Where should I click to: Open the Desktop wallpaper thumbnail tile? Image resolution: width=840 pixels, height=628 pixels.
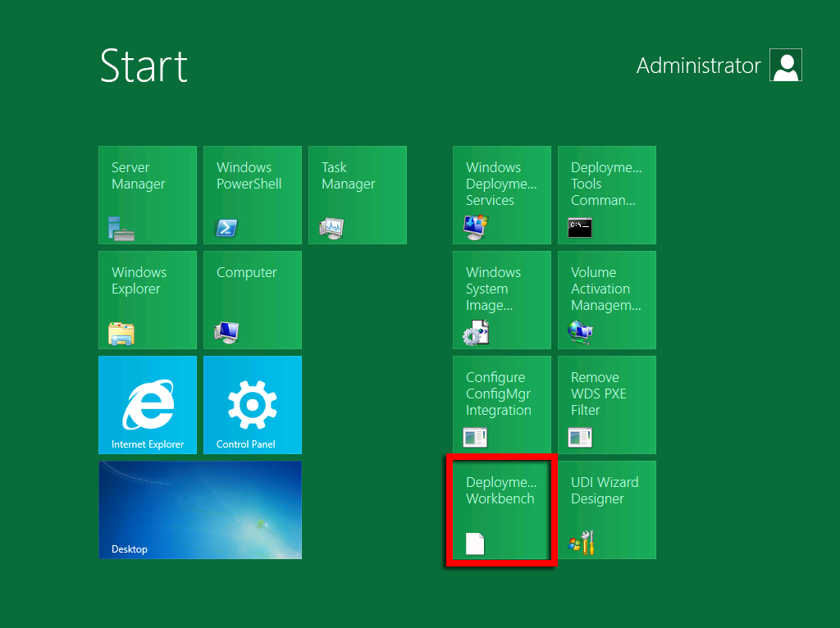click(200, 508)
